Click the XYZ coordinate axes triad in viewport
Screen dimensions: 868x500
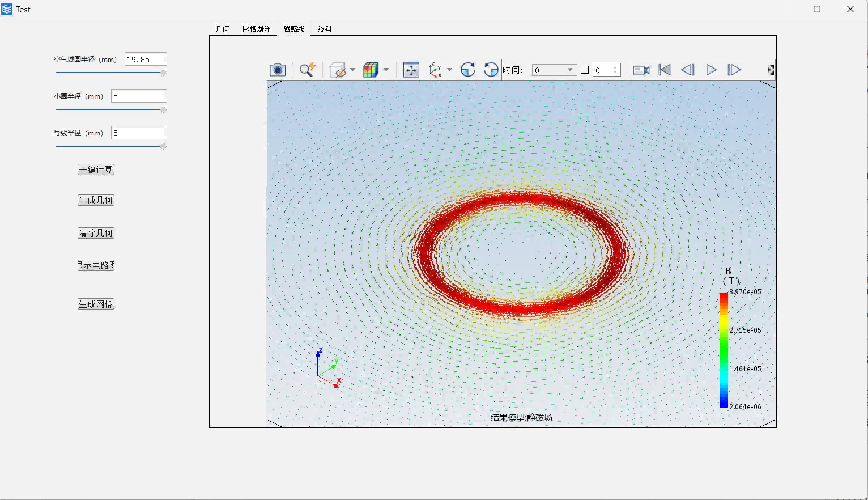click(x=327, y=368)
